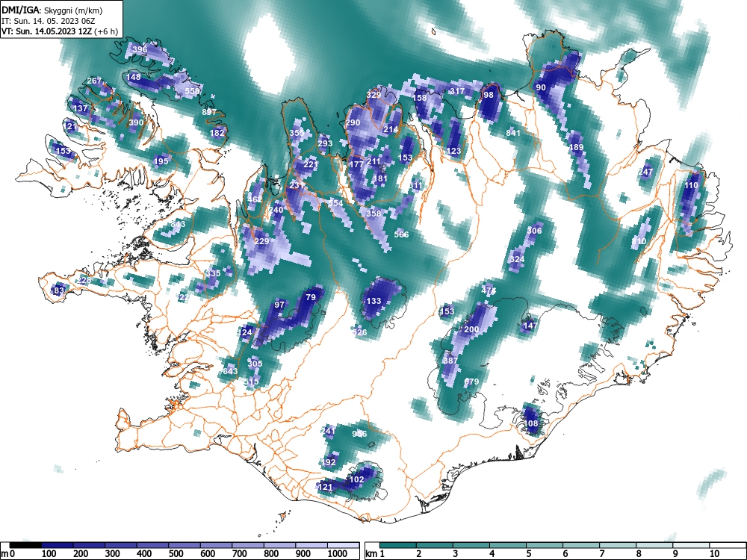Click the visibility value 147
This screenshot has height=560, width=747.
point(530,326)
